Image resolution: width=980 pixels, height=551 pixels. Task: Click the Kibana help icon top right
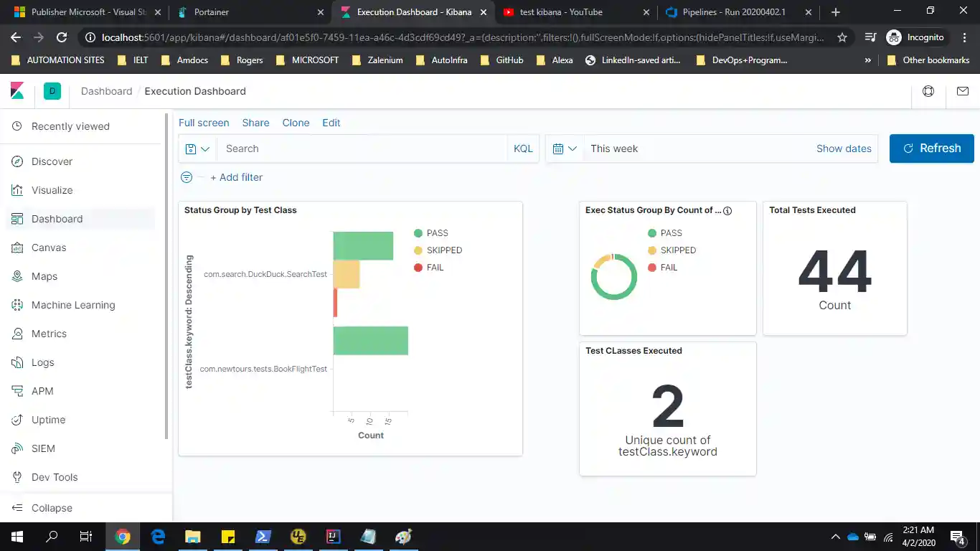928,91
